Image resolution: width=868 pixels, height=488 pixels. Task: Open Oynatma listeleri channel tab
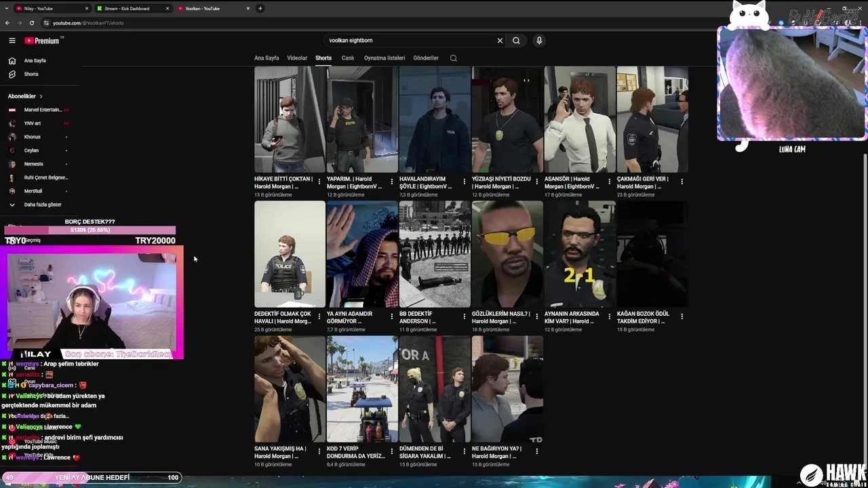384,58
